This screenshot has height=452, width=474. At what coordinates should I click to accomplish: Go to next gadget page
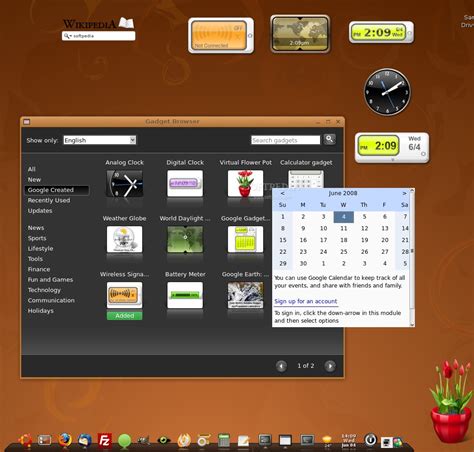click(x=330, y=366)
